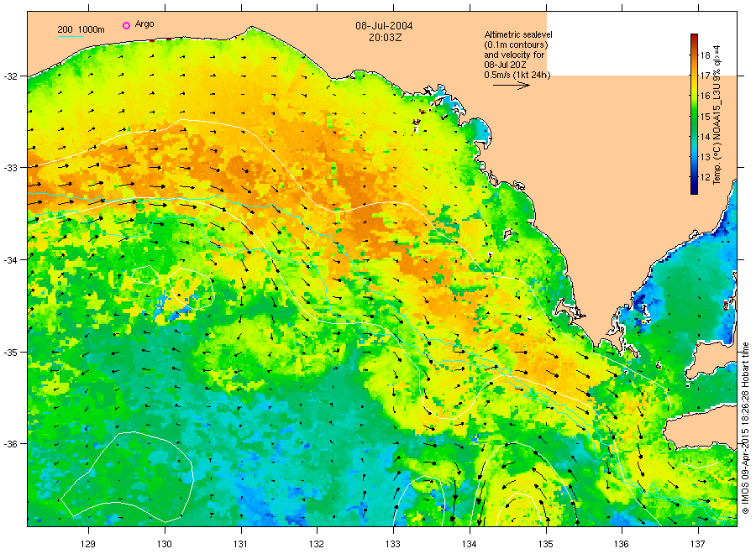This screenshot has height=554, width=756.
Task: Click the 18 tick label on colorbar
Action: click(x=705, y=55)
